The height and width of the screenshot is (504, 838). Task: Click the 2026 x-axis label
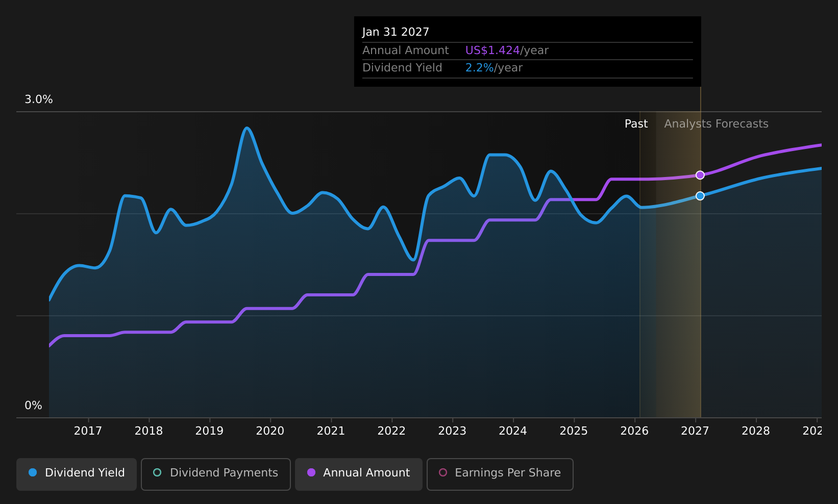(x=634, y=431)
